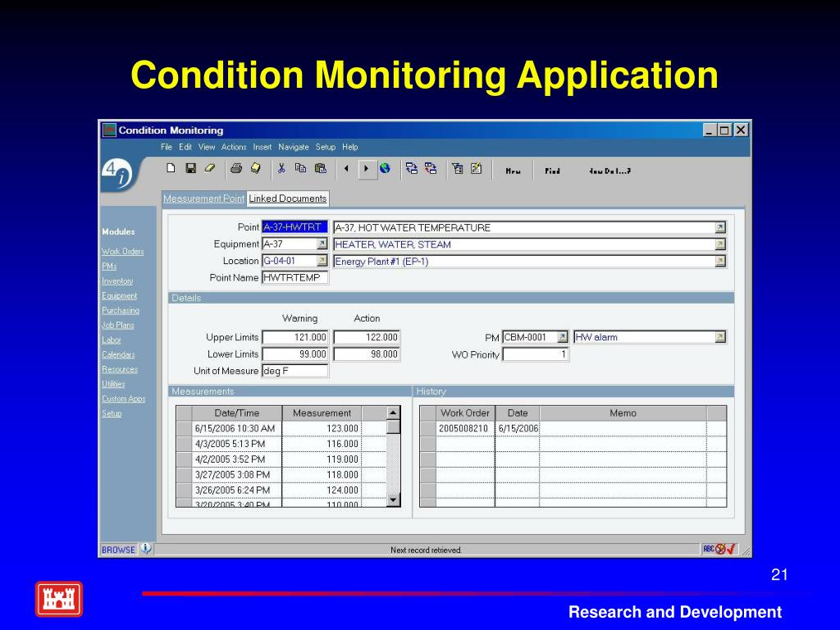
Task: Open the Actions menu
Action: click(234, 147)
